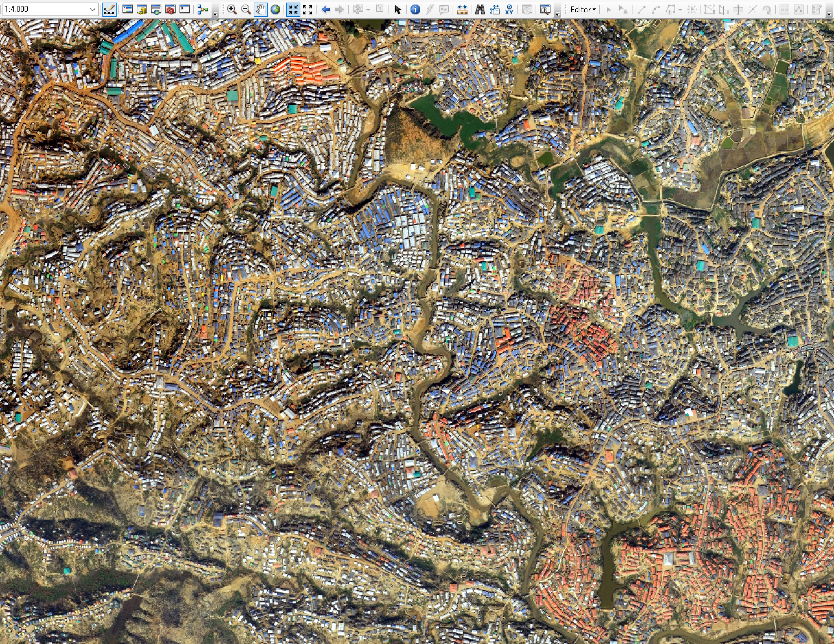This screenshot has width=834, height=644.
Task: Zoom to full extent globe icon
Action: click(275, 10)
